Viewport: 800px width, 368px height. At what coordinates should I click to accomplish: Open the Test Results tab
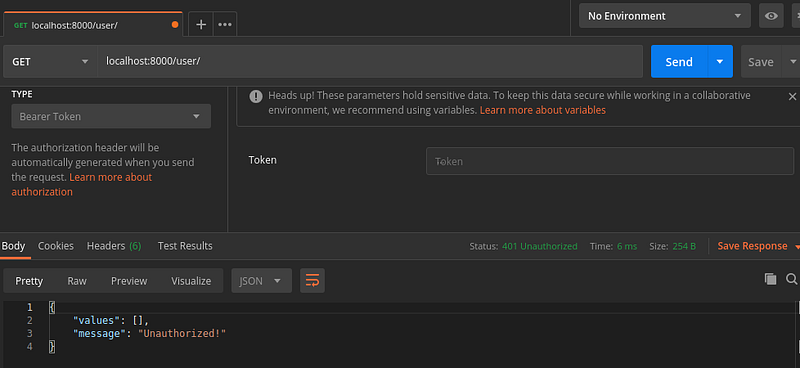pos(185,246)
